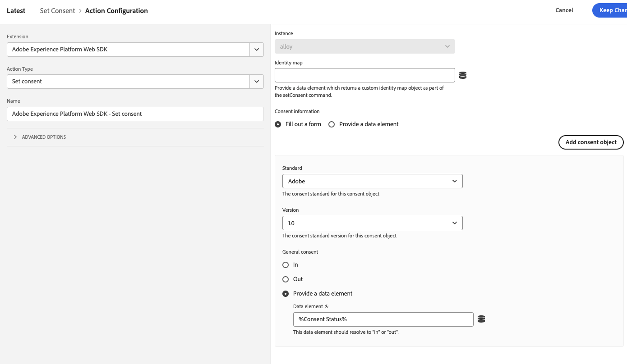Focus the Identity map input field

[364, 75]
